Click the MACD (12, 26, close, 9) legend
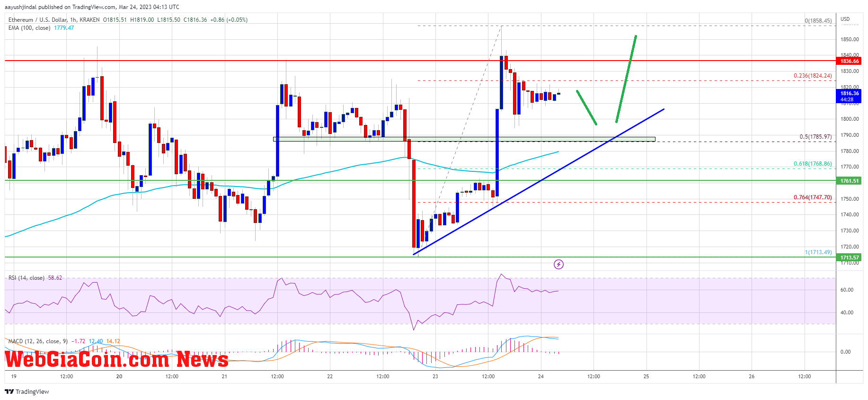 38,341
